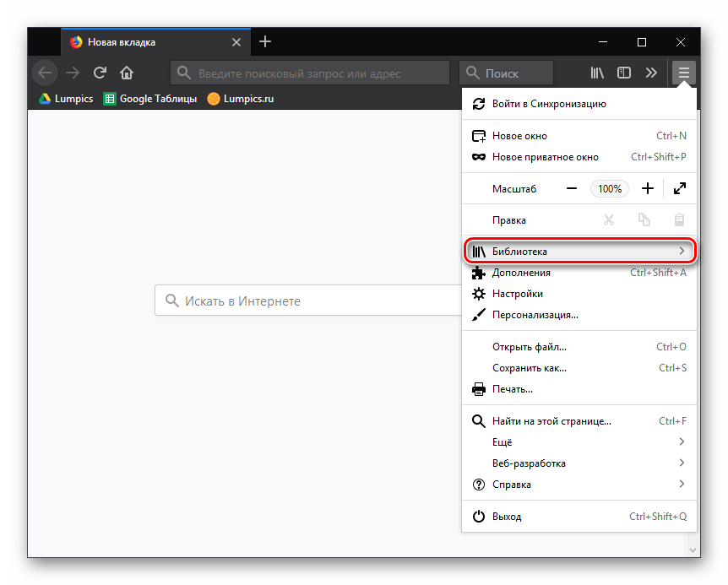Show more toolbar tools overflow

coord(651,73)
